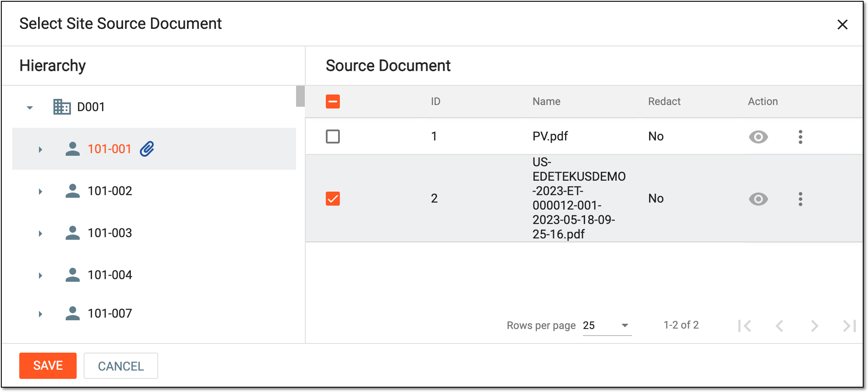Select subject 101-002 in the hierarchy

pyautogui.click(x=110, y=191)
